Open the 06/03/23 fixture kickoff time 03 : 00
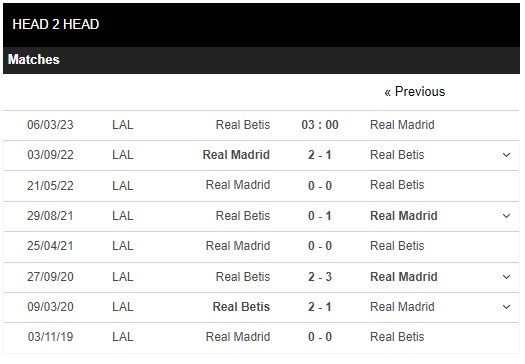The height and width of the screenshot is (364, 525). pyautogui.click(x=320, y=125)
